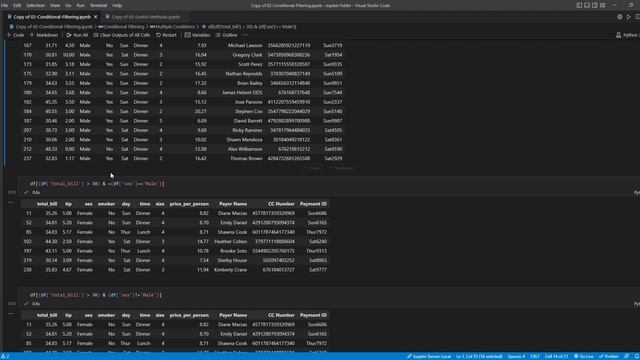The height and width of the screenshot is (360, 640).
Task: Click the cell 'Shelby House'
Action: [232, 260]
